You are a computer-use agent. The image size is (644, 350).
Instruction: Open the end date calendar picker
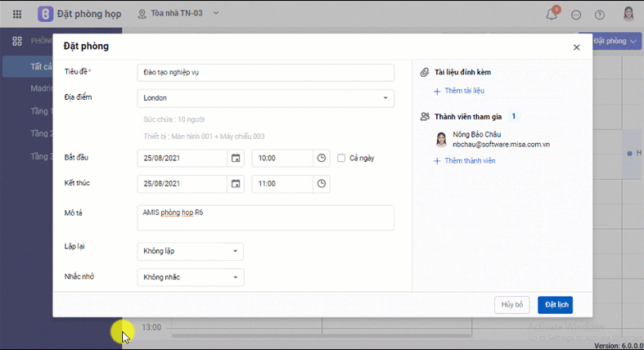pos(236,184)
